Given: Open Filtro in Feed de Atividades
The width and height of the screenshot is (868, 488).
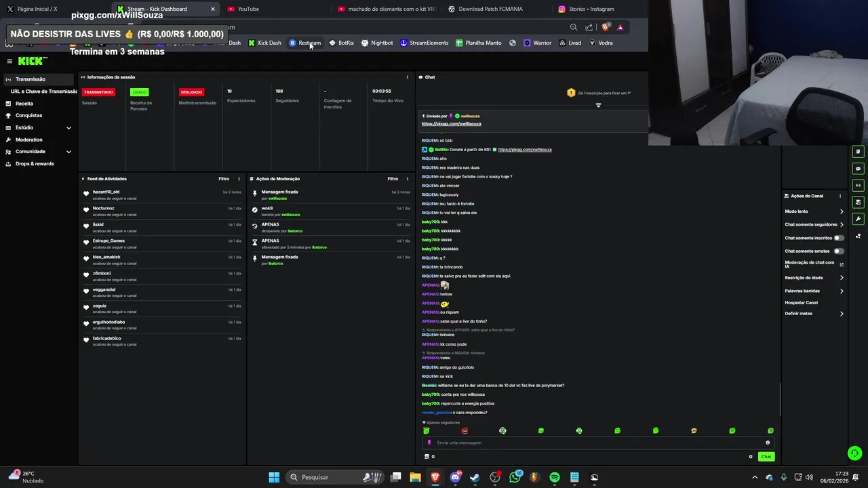Looking at the screenshot, I should (x=224, y=179).
